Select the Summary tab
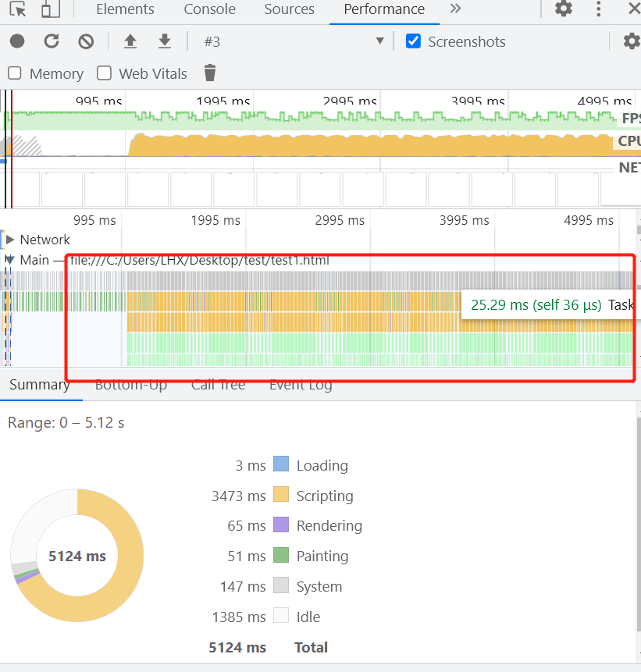This screenshot has height=672, width=641. click(x=40, y=385)
